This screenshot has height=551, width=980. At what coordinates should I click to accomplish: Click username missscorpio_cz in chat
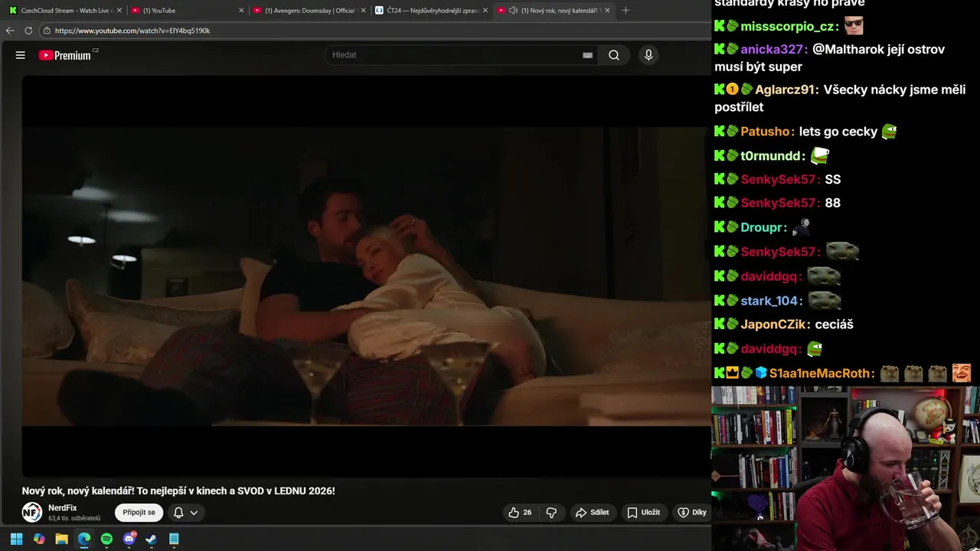[x=788, y=27]
